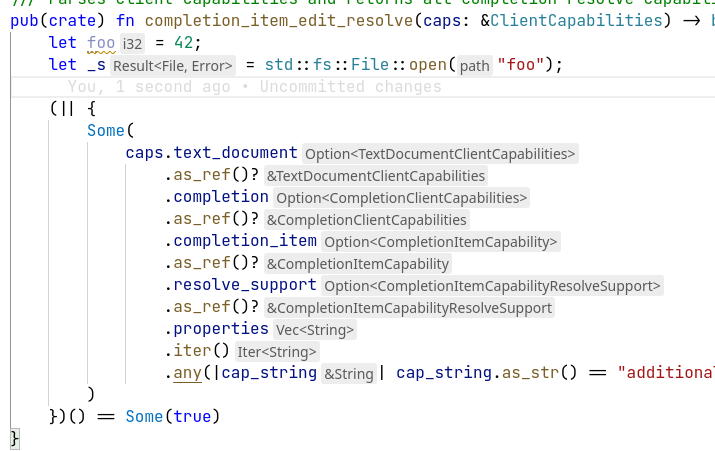Click File in std::fs::File::open
This screenshot has height=451, width=715.
click(x=369, y=65)
